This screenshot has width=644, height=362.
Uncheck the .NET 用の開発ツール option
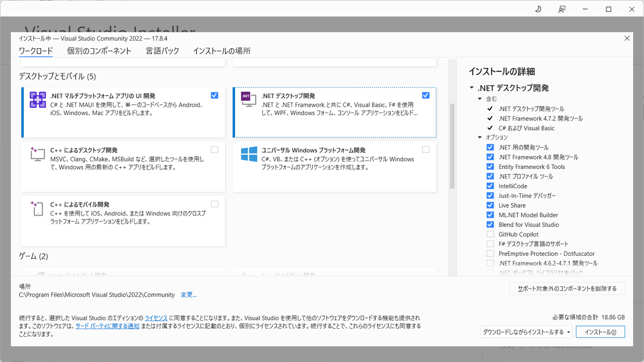coord(490,147)
